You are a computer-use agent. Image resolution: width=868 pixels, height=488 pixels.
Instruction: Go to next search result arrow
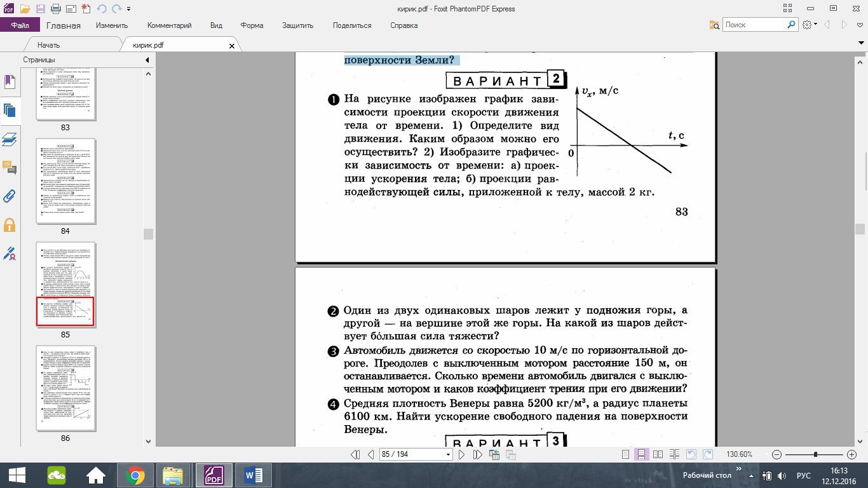(844, 25)
